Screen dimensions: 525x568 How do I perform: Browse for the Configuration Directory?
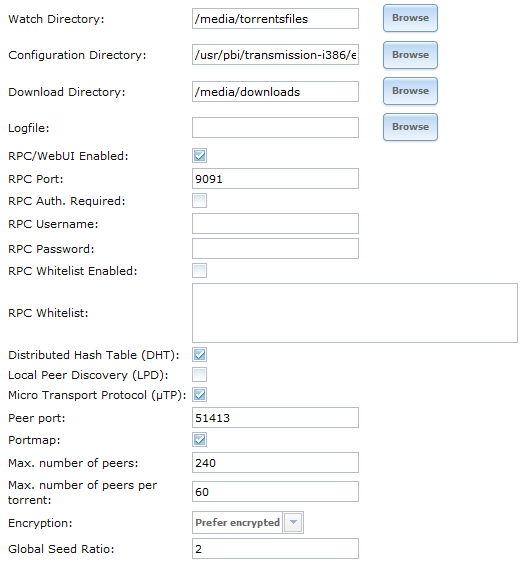410,55
